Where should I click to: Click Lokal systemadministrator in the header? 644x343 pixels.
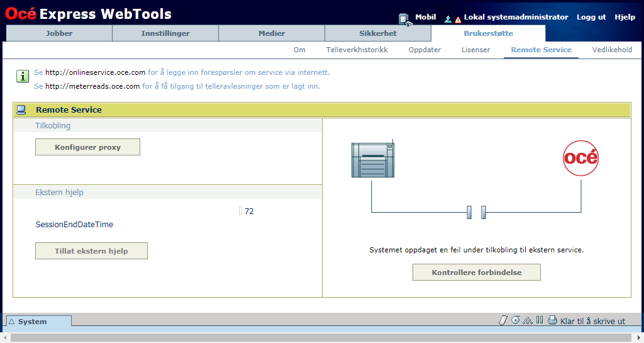[516, 17]
